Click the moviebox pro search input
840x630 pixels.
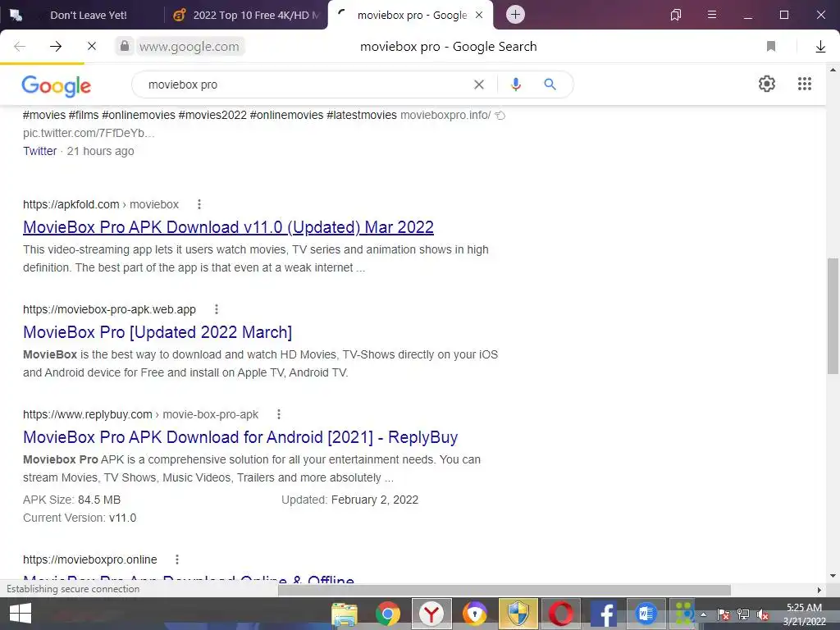(305, 84)
